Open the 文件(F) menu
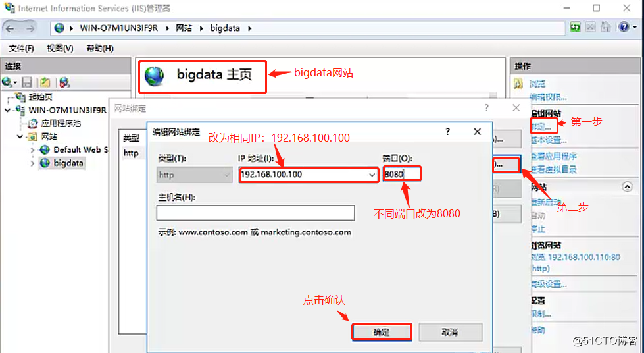Image resolution: width=644 pixels, height=353 pixels. 21,49
